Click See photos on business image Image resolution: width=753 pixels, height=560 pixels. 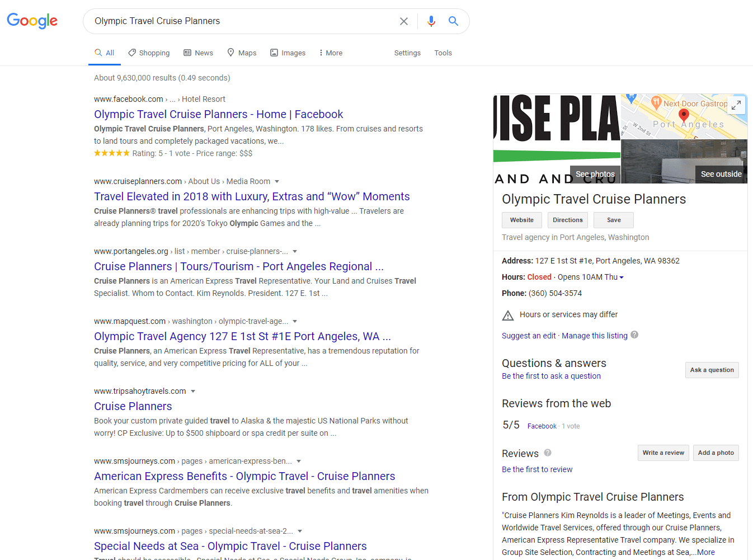(x=595, y=174)
